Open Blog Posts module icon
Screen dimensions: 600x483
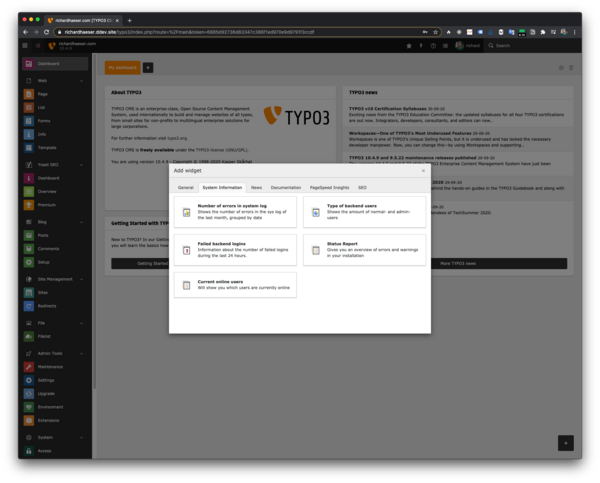point(29,235)
